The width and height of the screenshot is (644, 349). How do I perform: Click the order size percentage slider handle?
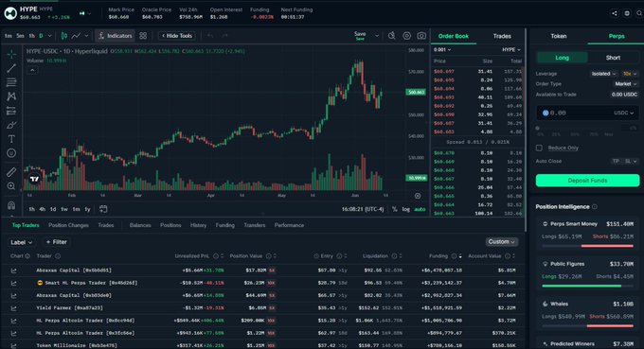coord(538,129)
